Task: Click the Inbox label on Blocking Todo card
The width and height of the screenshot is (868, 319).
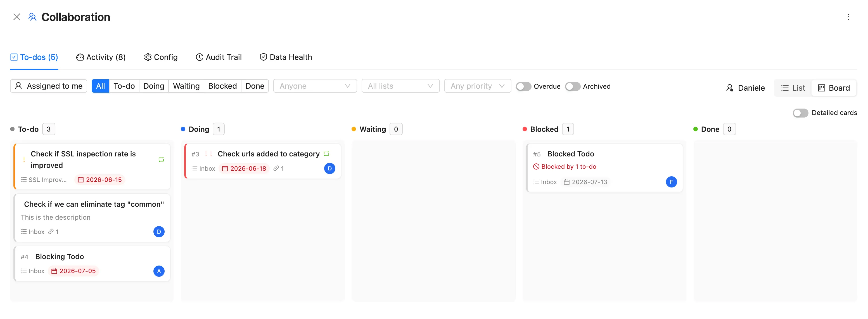Action: (32, 271)
